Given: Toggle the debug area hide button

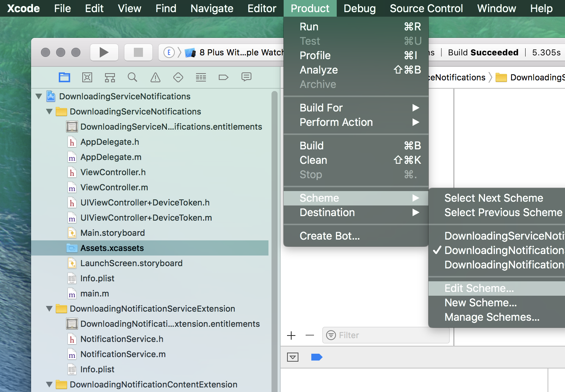Looking at the screenshot, I should click(293, 357).
